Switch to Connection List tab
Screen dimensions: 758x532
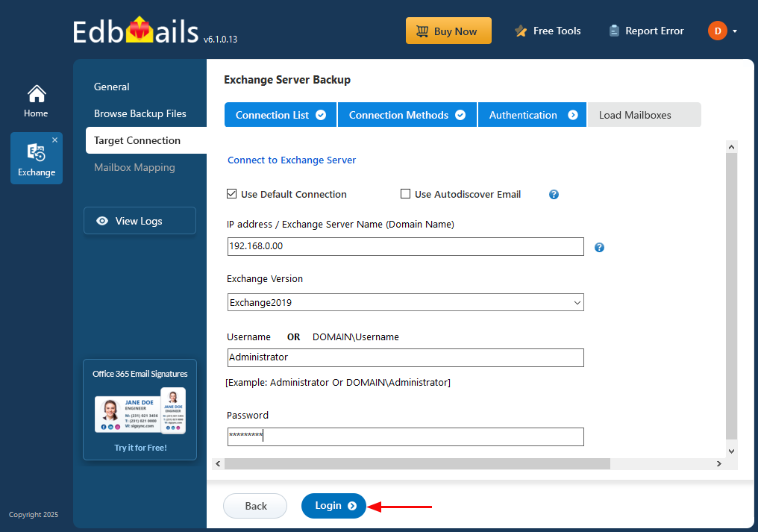pos(281,115)
